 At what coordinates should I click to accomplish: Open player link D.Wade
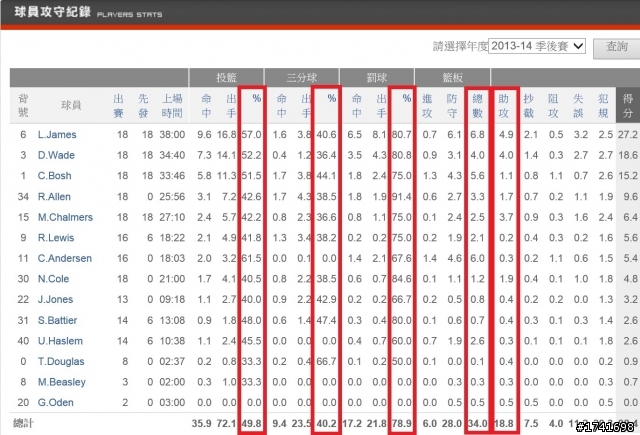click(x=56, y=155)
